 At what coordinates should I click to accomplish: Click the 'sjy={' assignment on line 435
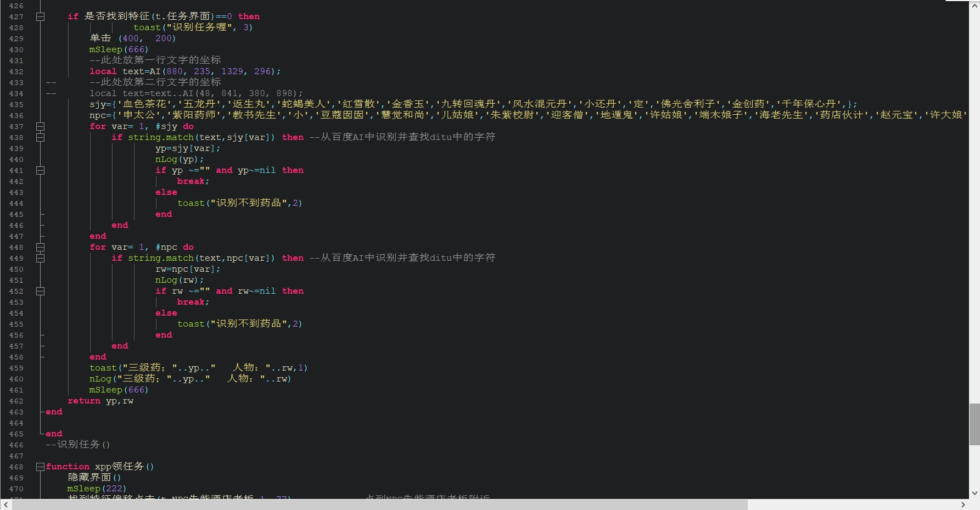point(103,104)
